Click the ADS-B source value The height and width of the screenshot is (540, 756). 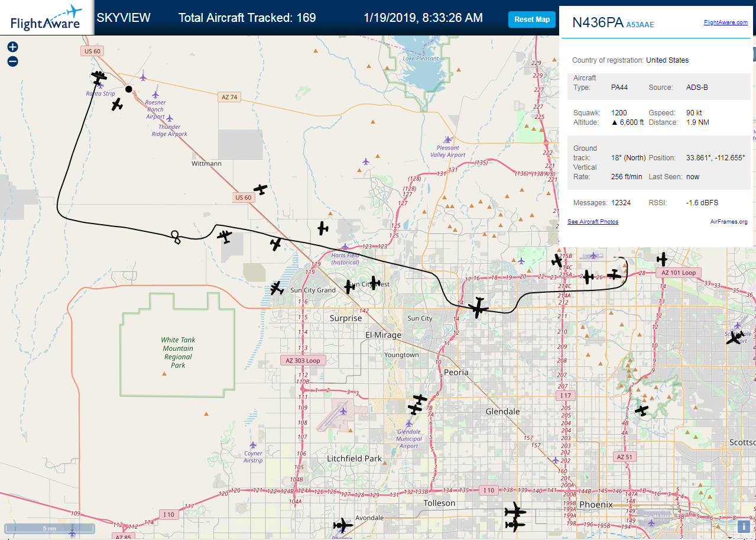pyautogui.click(x=697, y=88)
